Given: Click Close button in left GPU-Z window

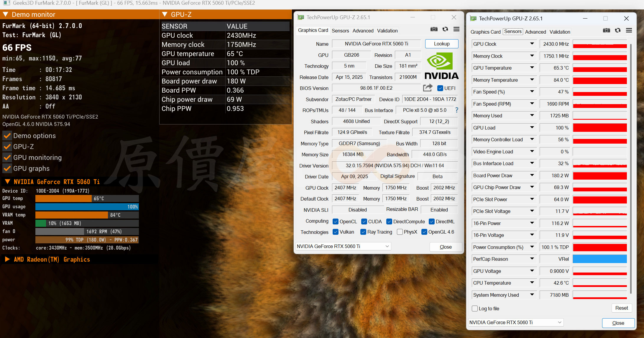Looking at the screenshot, I should click(446, 247).
